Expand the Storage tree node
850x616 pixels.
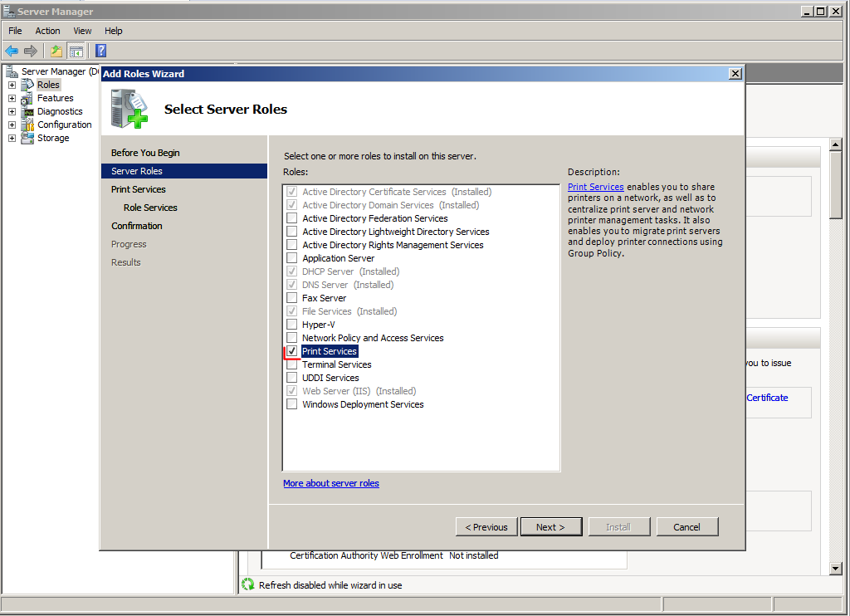coord(12,138)
